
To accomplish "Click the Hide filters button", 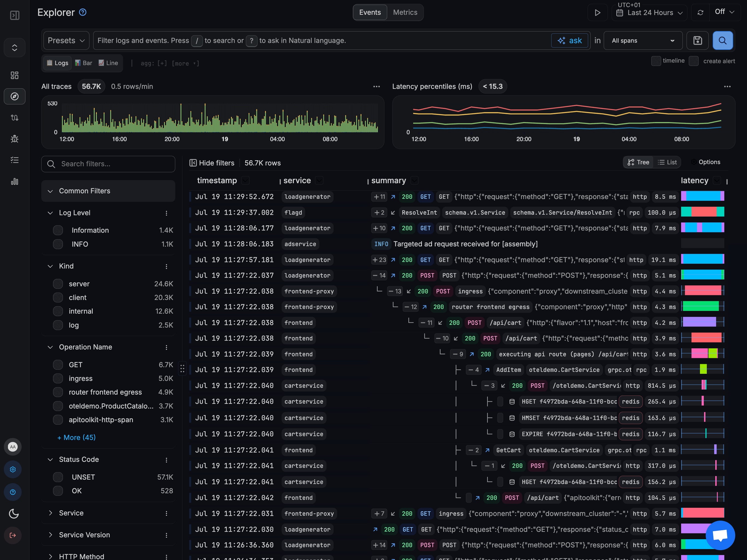I will [x=212, y=163].
